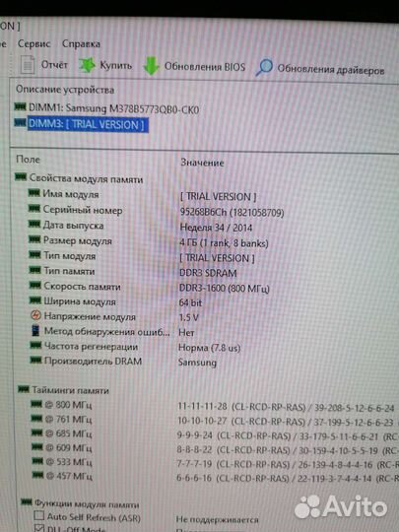Click the Купить toolbar label
Screen dimensions: 399x532
pos(115,65)
